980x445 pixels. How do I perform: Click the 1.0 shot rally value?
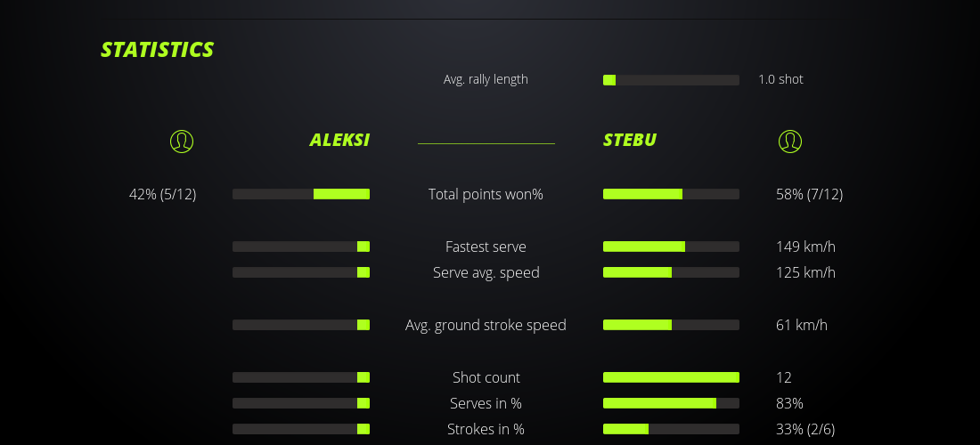780,79
